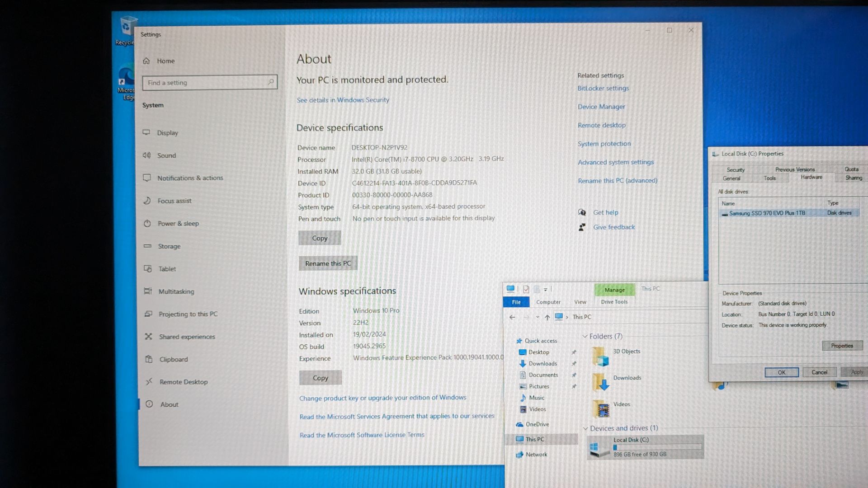This screenshot has width=868, height=488.
Task: Click the Rename this PC button
Action: 327,263
